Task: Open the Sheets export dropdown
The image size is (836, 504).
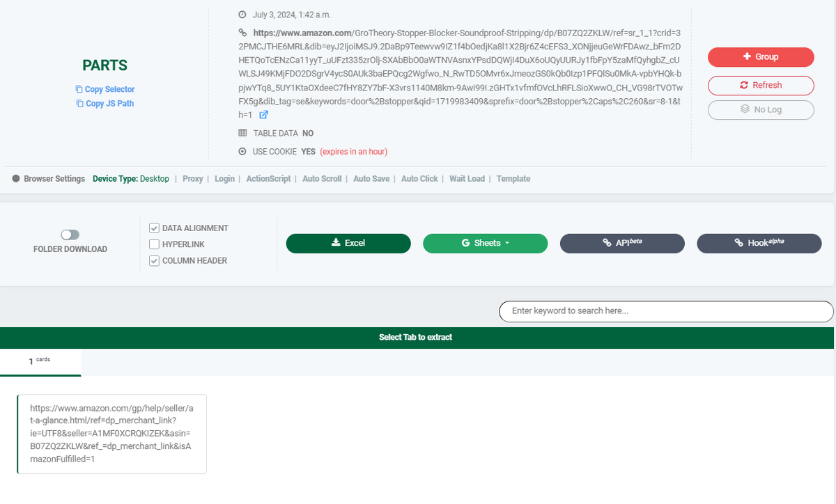Action: coord(485,243)
